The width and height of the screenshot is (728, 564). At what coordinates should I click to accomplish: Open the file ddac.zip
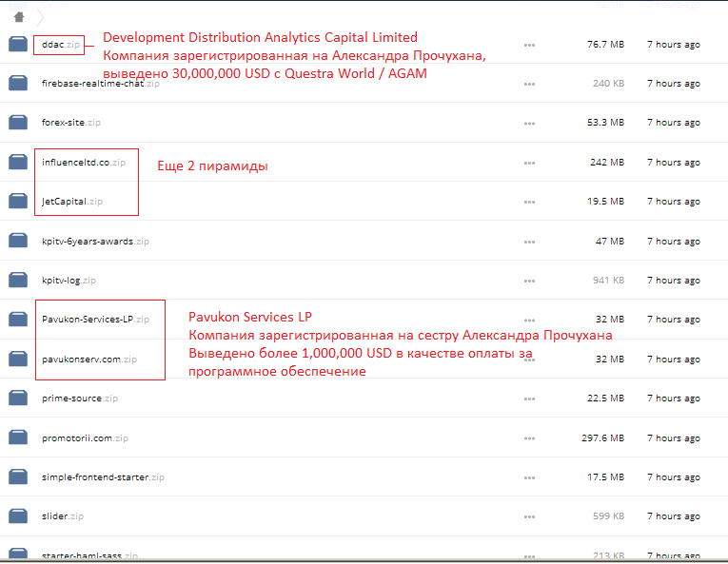point(61,45)
